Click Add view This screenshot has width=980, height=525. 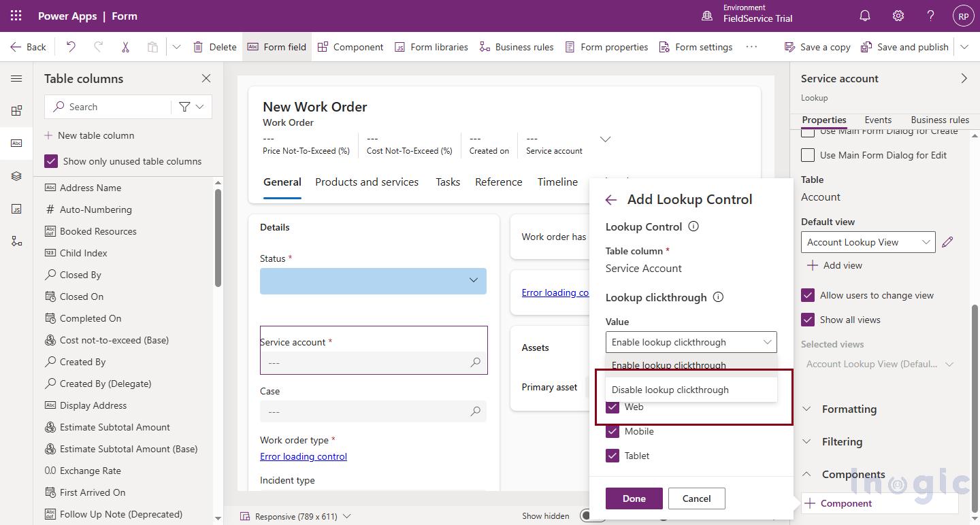pos(834,265)
